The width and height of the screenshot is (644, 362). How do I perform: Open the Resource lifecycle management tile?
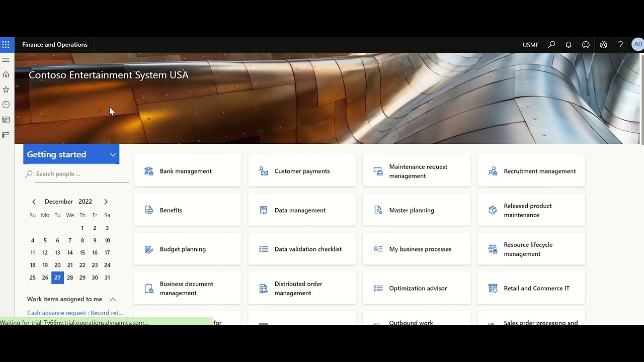click(x=531, y=249)
